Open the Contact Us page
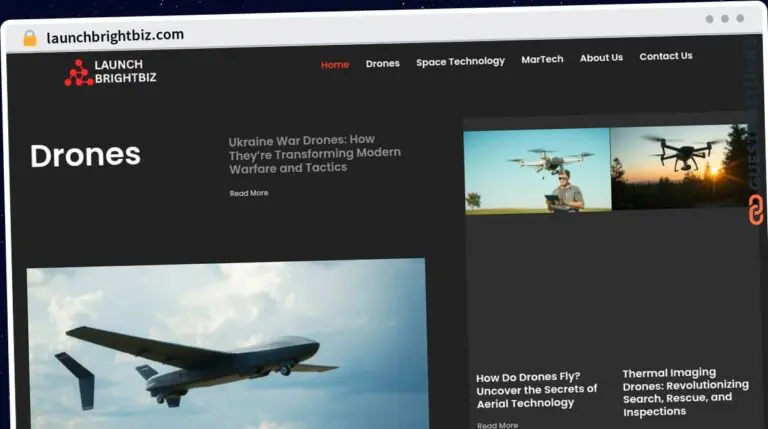This screenshot has width=768, height=429. click(x=665, y=56)
